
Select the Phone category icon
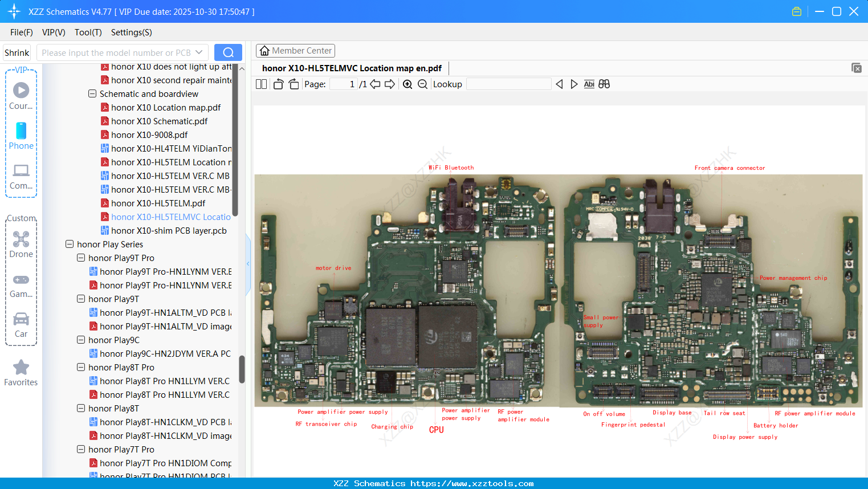click(x=21, y=136)
